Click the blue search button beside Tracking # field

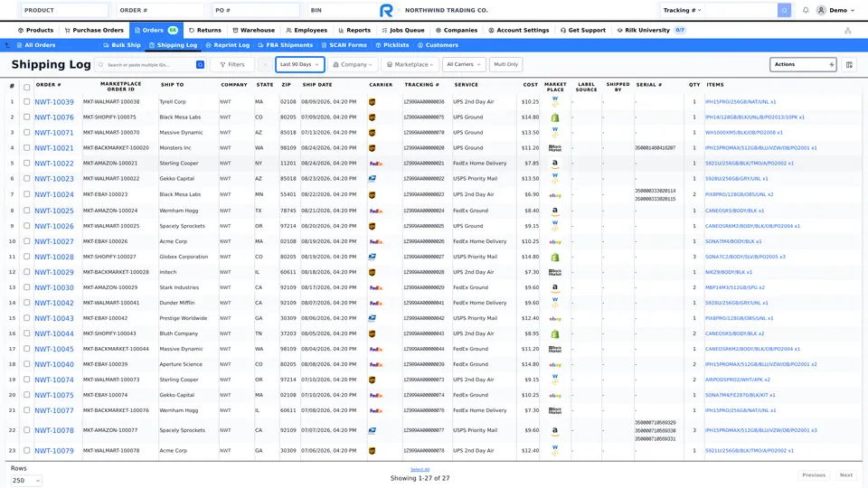click(784, 10)
